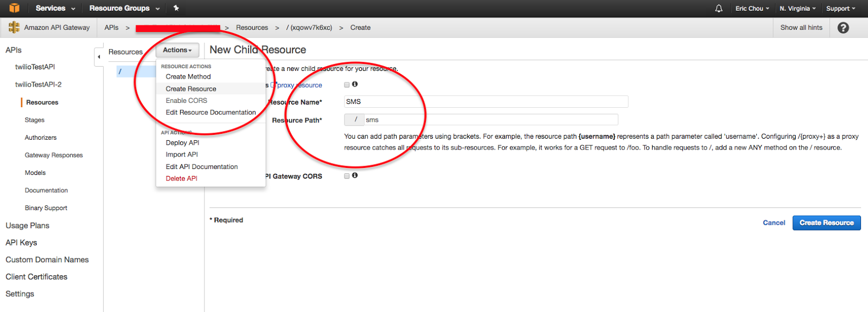Go to APIs breadcrumb link
Viewport: 868px width, 312px height.
point(111,28)
